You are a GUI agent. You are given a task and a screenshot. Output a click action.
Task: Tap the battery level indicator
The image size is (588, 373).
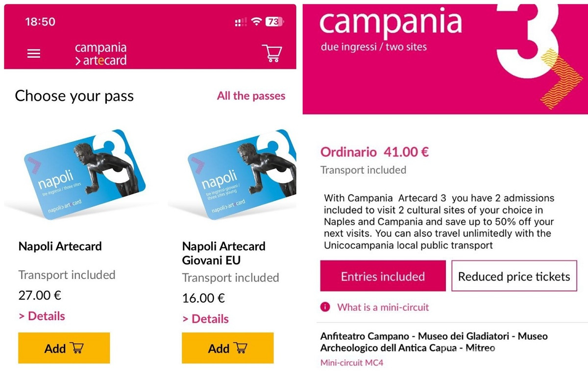(274, 22)
